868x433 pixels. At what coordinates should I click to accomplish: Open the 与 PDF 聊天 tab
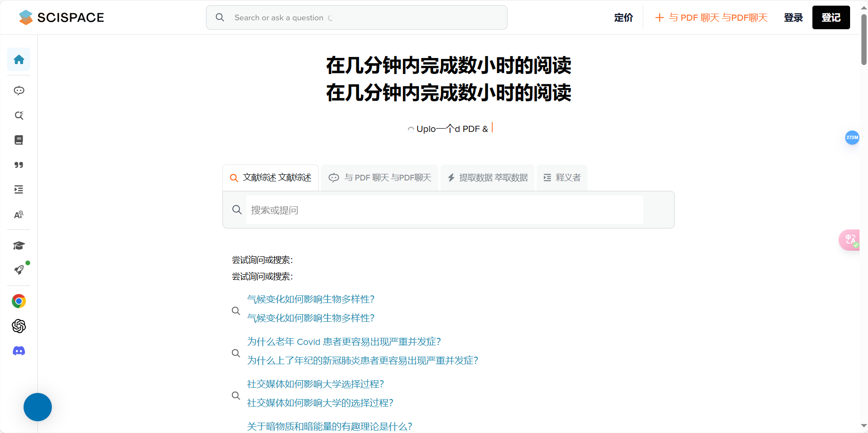pyautogui.click(x=379, y=178)
